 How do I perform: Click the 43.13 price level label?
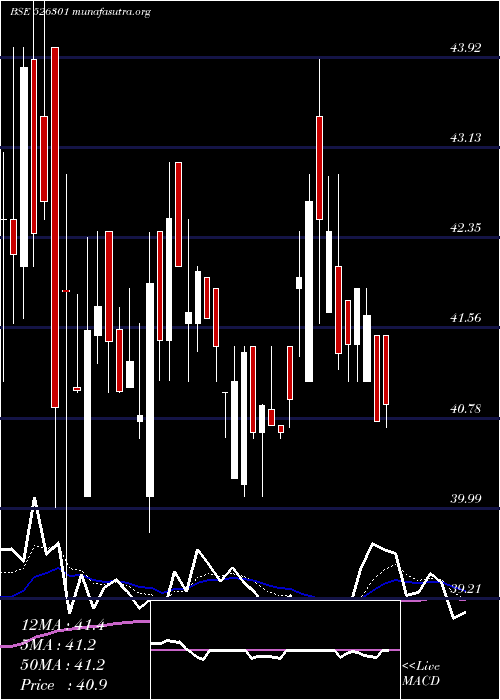click(466, 138)
